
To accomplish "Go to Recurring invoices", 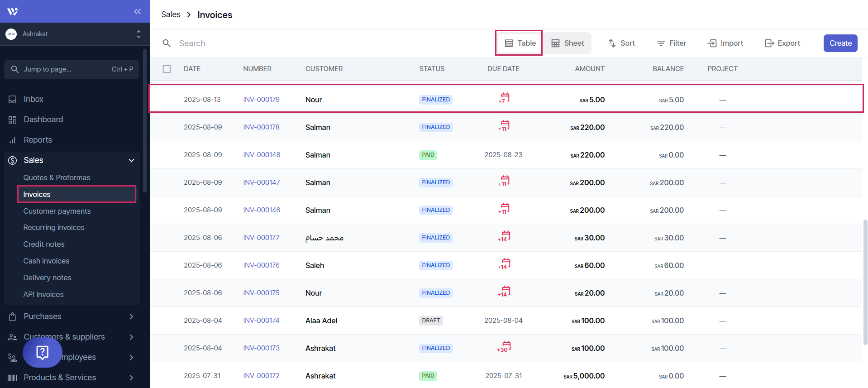I will [x=54, y=227].
